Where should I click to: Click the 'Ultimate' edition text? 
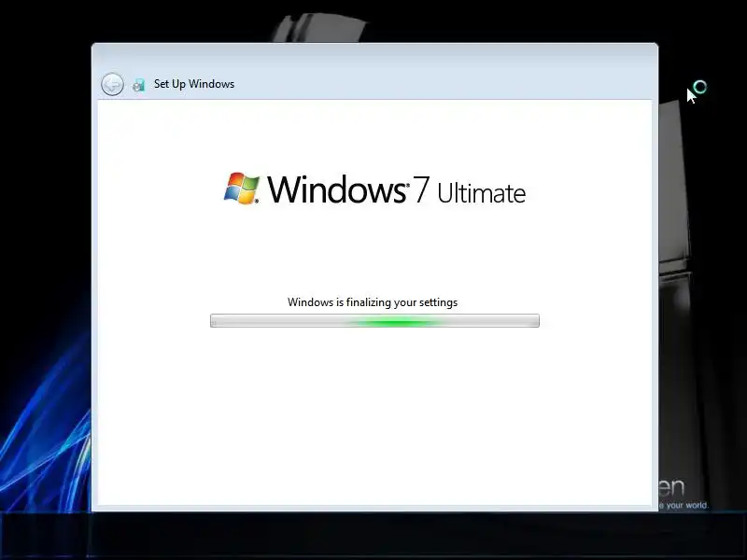click(x=481, y=193)
